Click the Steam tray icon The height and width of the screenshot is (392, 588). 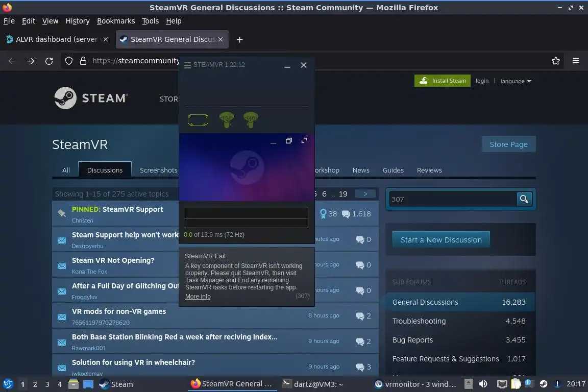(x=544, y=384)
